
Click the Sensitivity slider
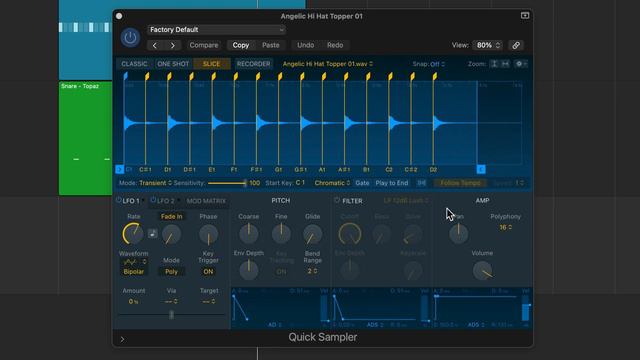(227, 183)
